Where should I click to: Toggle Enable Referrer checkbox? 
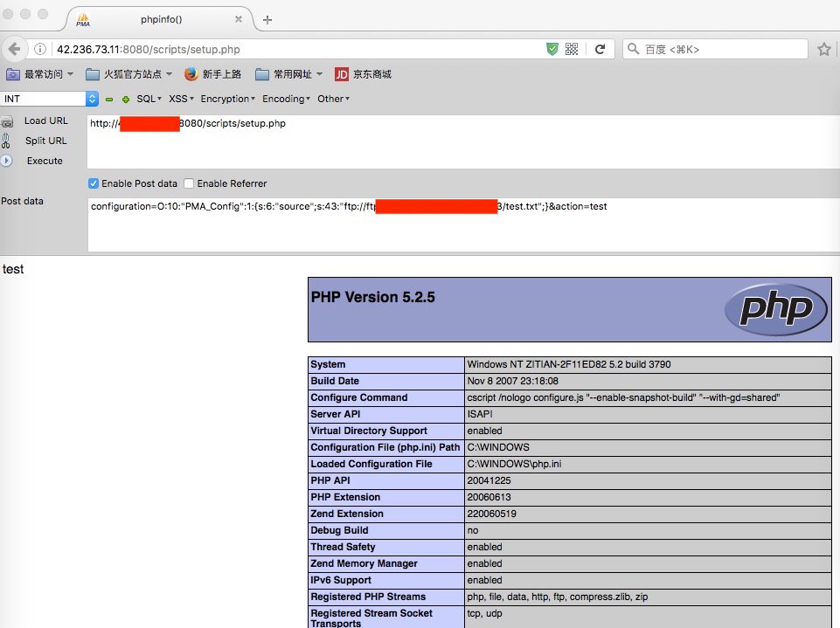tap(189, 183)
